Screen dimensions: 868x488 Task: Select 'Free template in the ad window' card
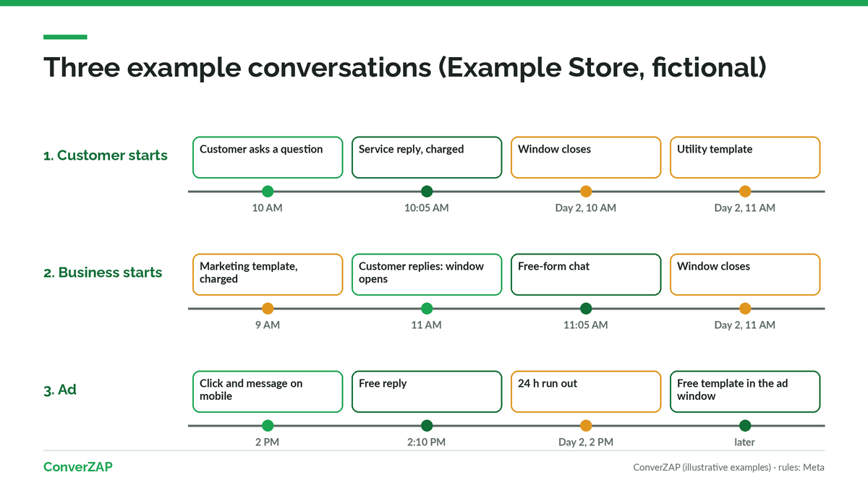745,391
